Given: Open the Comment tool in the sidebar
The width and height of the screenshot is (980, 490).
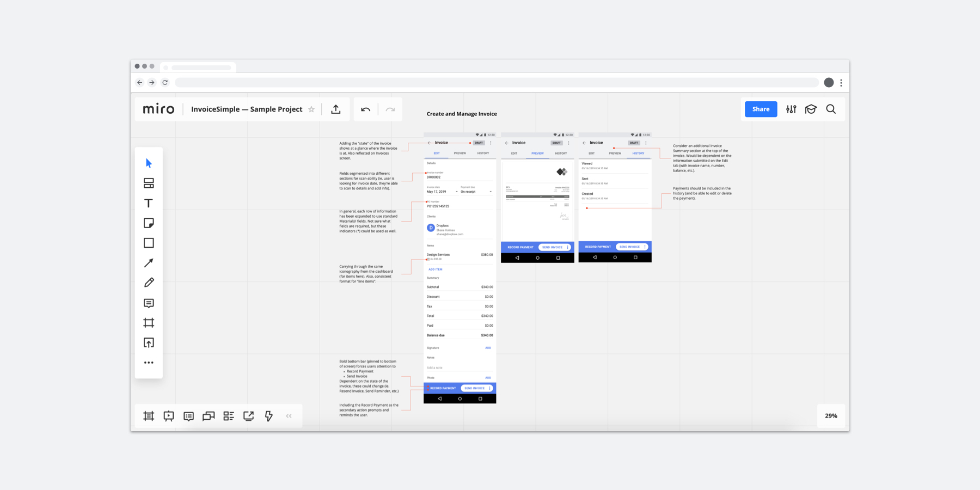Looking at the screenshot, I should click(x=148, y=303).
